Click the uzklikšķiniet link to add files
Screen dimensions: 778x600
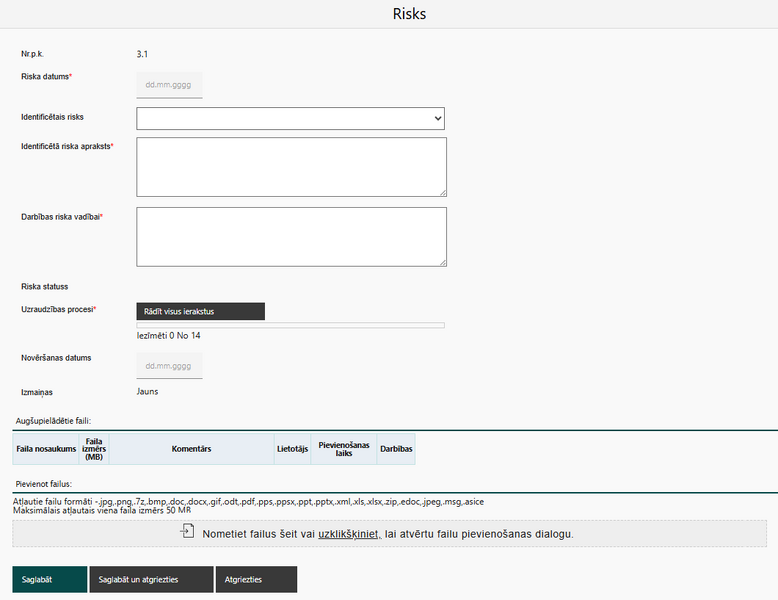[x=349, y=534]
